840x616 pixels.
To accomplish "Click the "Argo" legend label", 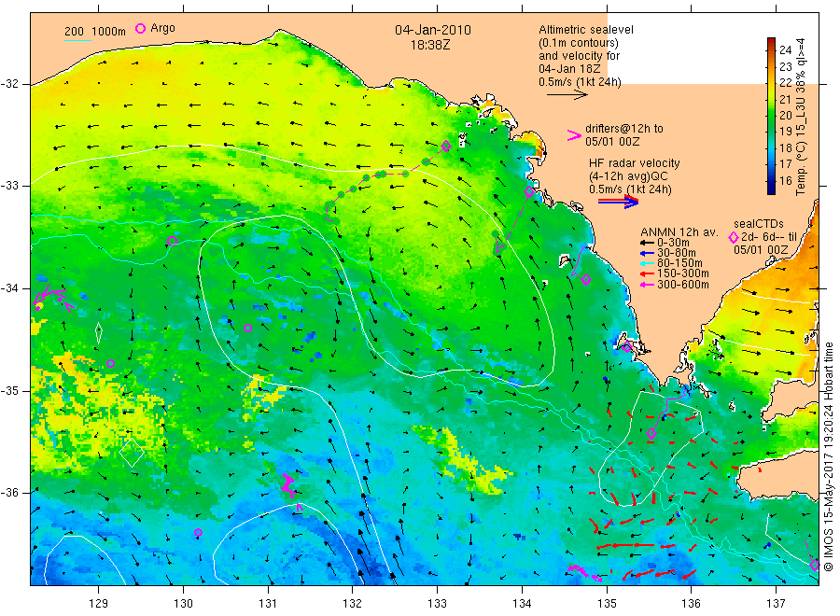I will pos(162,28).
